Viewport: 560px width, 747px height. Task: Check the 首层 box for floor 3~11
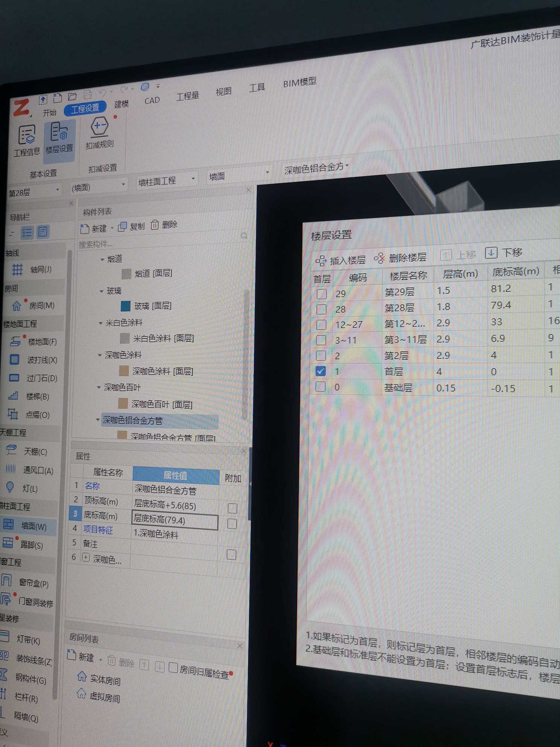point(321,340)
